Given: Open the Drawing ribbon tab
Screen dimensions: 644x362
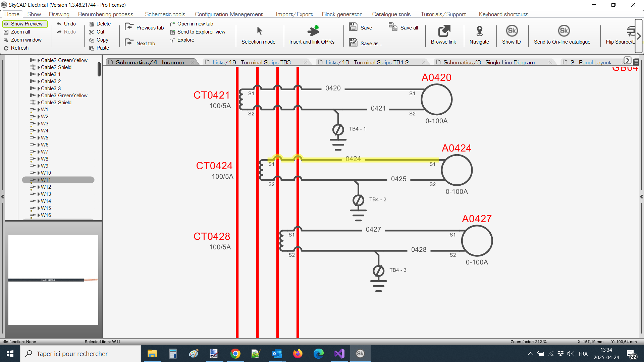Looking at the screenshot, I should pos(59,14).
